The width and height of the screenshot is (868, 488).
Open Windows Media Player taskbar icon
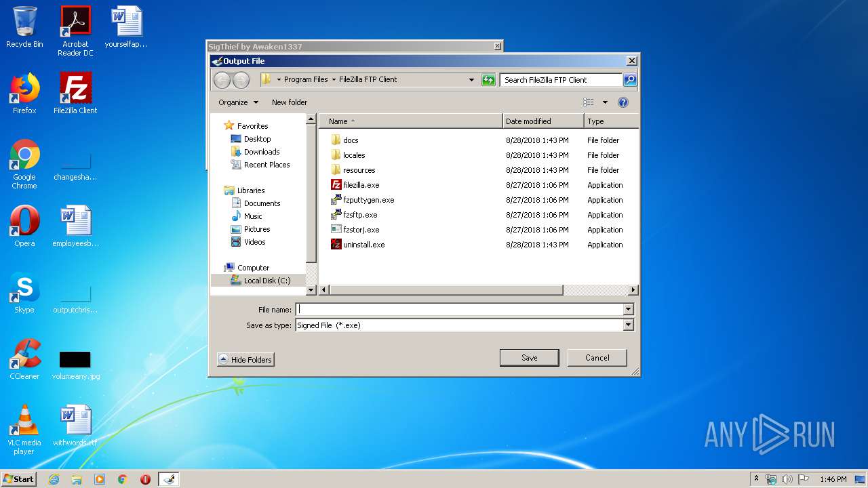(100, 479)
